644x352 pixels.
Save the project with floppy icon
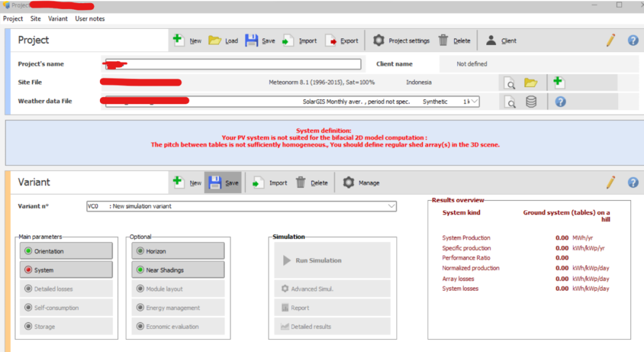(x=252, y=40)
